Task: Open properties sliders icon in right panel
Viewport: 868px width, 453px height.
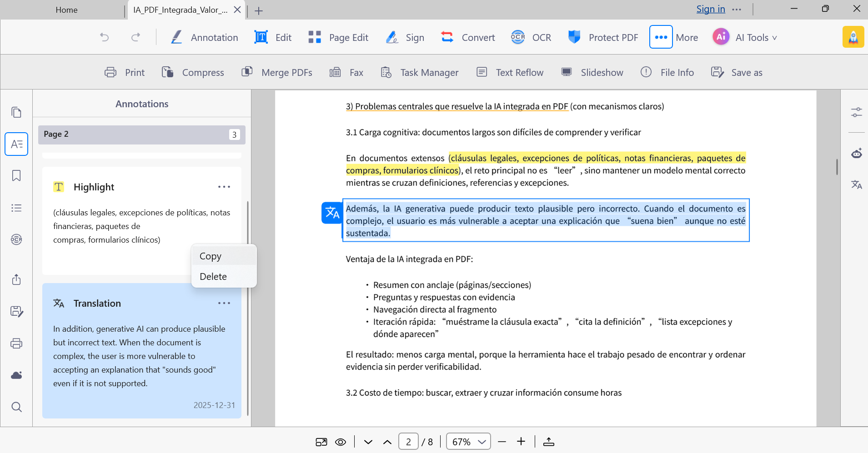Action: [857, 112]
